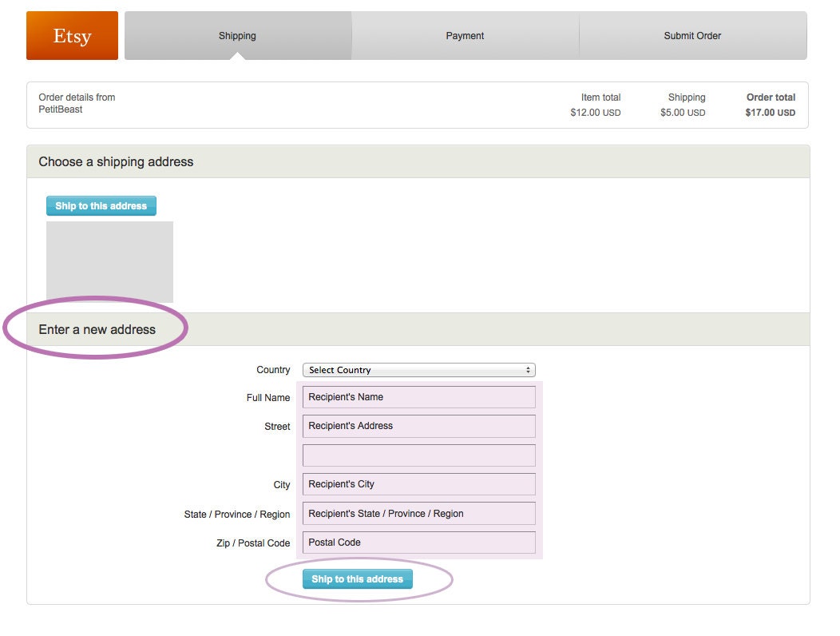The height and width of the screenshot is (636, 840).
Task: Click the Street label
Action: click(277, 427)
